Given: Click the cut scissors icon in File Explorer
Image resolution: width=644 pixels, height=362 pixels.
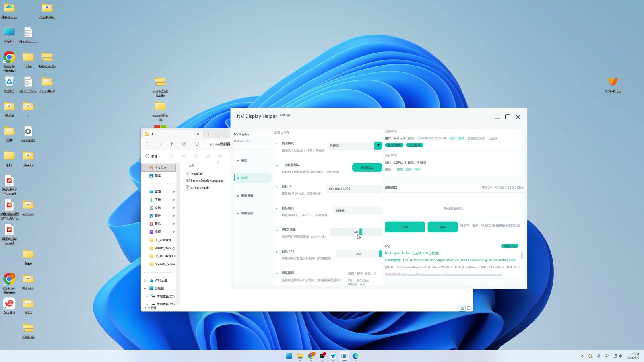Looking at the screenshot, I should [x=171, y=156].
